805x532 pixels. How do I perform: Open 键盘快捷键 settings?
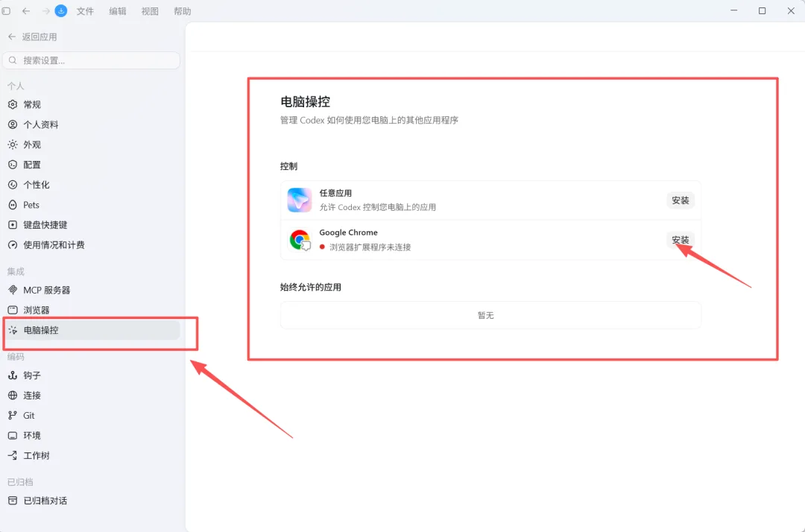pyautogui.click(x=92, y=225)
